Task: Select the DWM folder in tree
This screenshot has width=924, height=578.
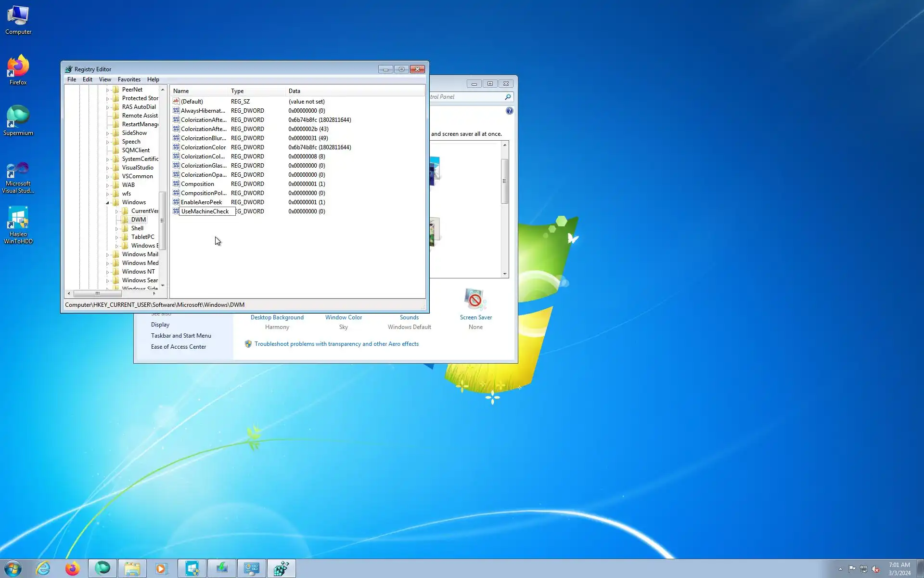Action: [138, 220]
